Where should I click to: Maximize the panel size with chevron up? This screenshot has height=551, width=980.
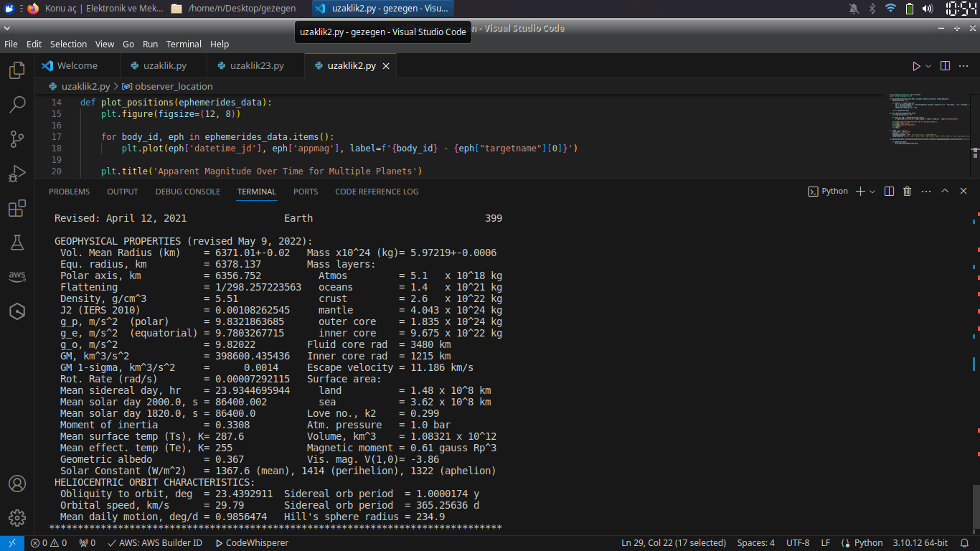click(945, 192)
